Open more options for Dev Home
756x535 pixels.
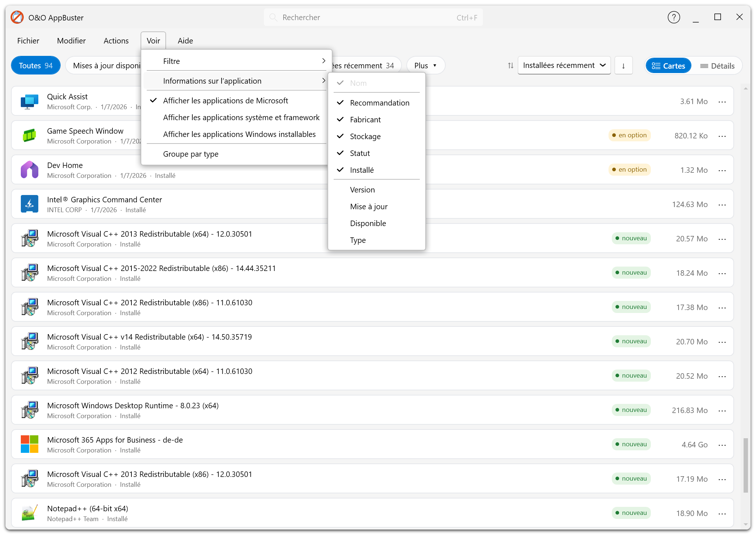722,171
